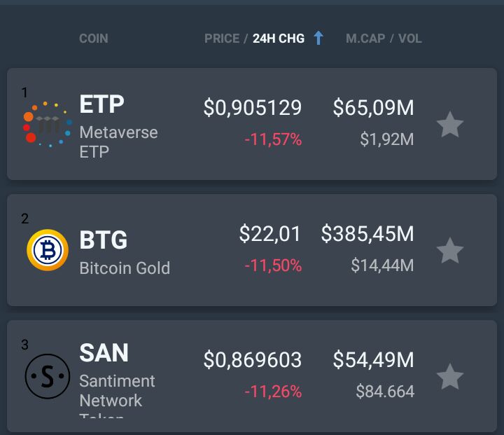The height and width of the screenshot is (435, 504).
Task: Click the blue sort direction arrow
Action: tap(318, 39)
